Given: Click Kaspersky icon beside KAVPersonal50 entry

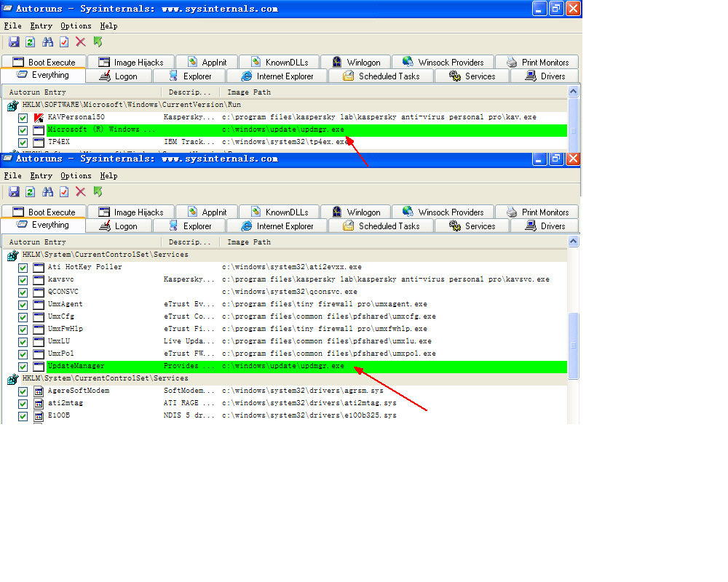Looking at the screenshot, I should coord(39,118).
